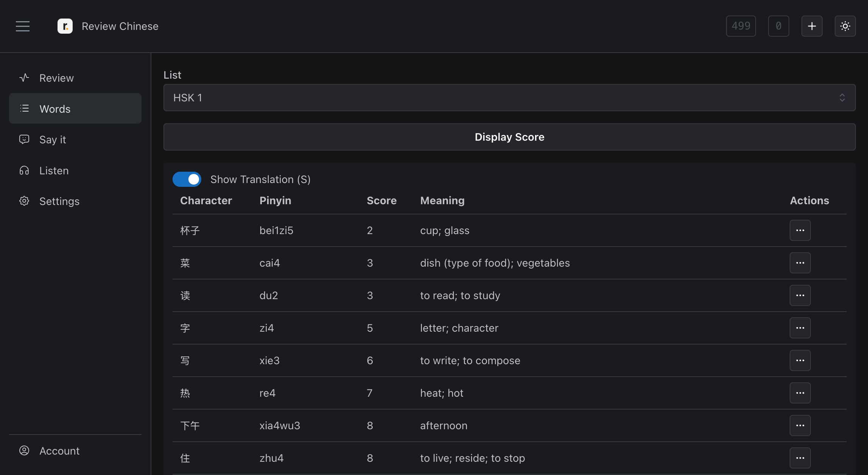Click the Review Chinese logo icon
Screen dimensions: 868x475
pyautogui.click(x=65, y=26)
